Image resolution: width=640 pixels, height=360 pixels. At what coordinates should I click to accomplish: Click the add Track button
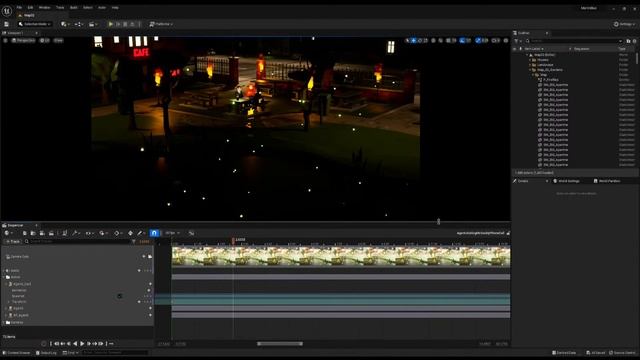[x=12, y=242]
